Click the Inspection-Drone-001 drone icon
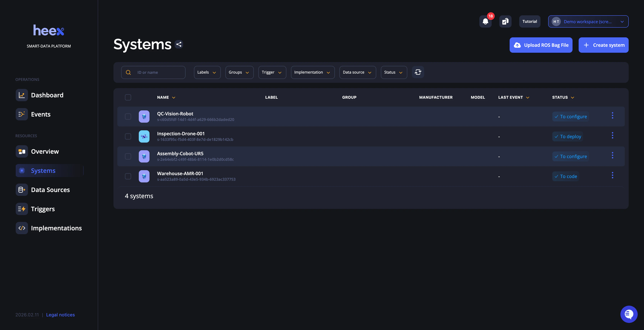 pos(144,136)
